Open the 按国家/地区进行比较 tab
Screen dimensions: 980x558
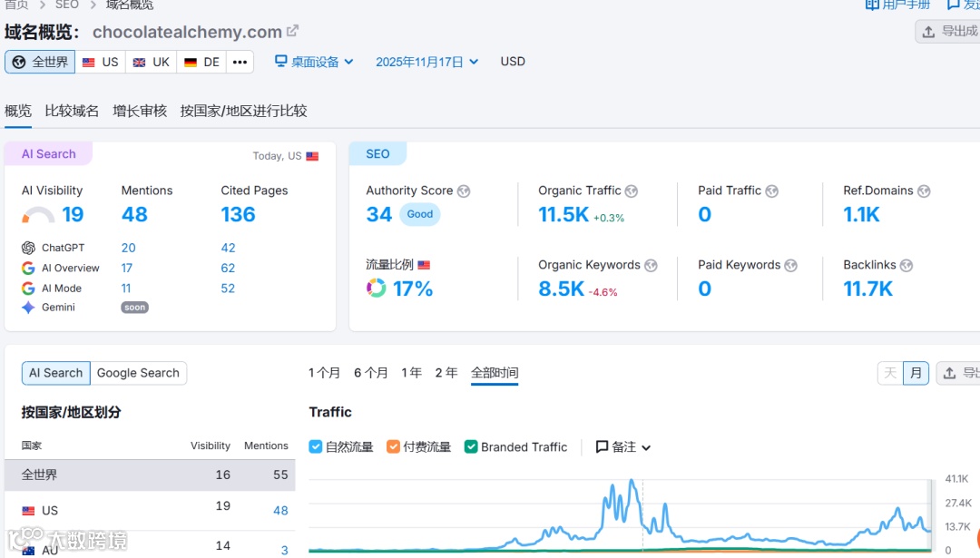tap(244, 112)
